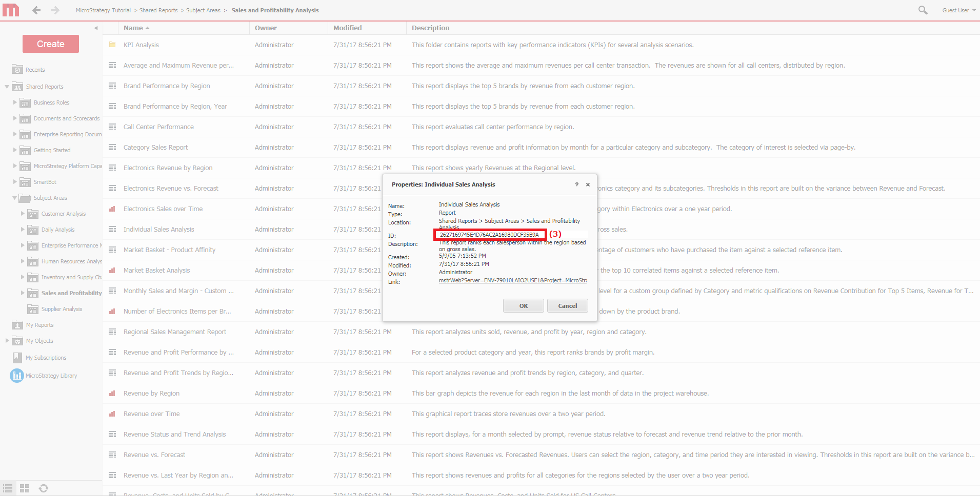
Task: Expand the Business Roles folder
Action: point(15,102)
